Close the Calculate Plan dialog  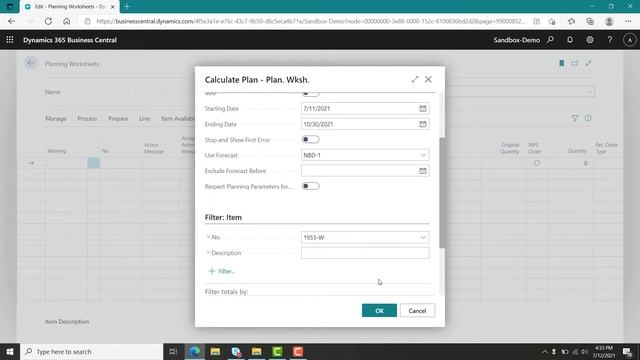pyautogui.click(x=428, y=80)
